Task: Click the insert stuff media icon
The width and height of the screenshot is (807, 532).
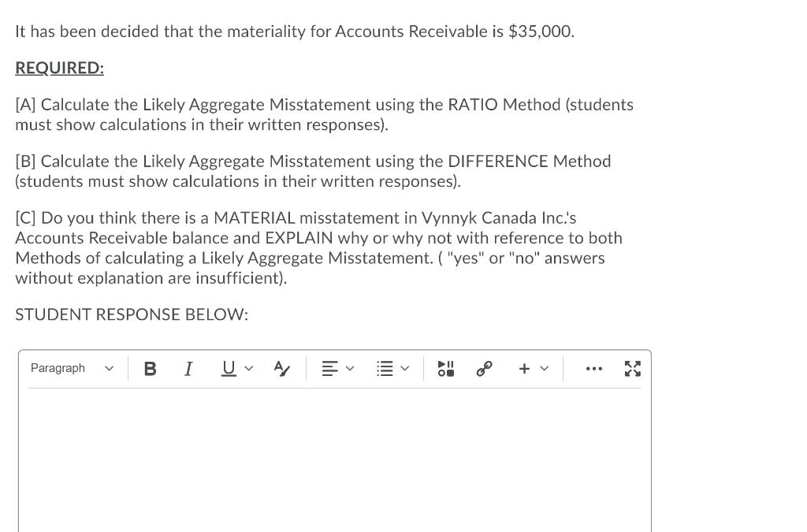Action: pos(446,368)
